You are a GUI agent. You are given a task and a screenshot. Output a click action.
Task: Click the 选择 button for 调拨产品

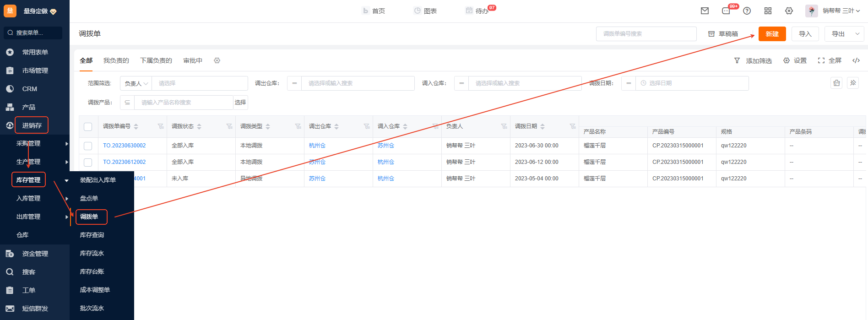tap(240, 103)
